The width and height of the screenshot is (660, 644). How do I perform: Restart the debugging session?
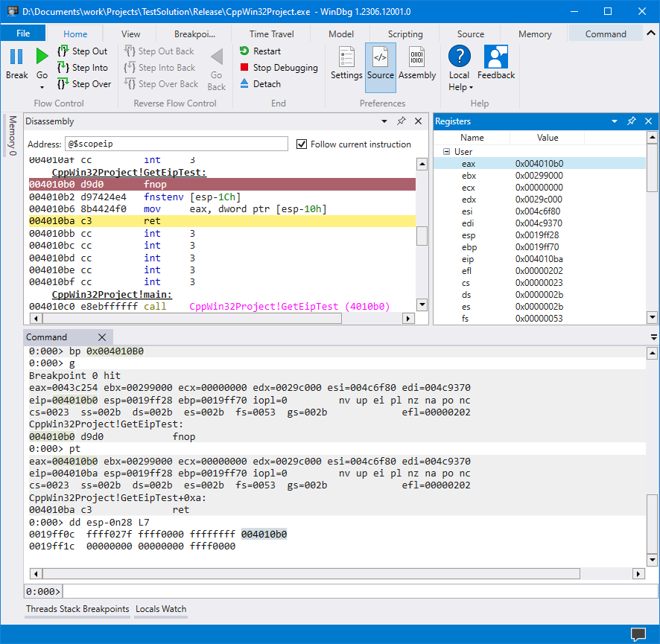(x=261, y=51)
